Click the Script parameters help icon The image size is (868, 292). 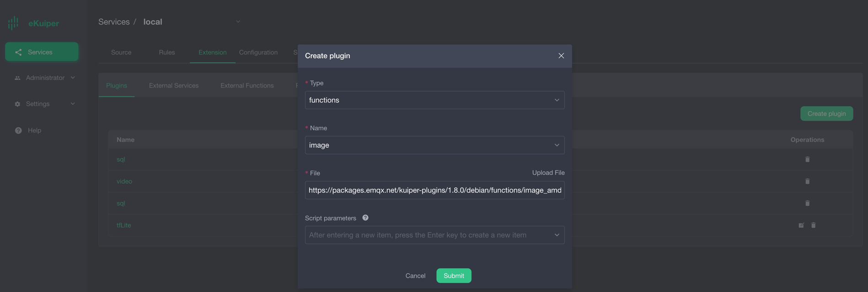(x=365, y=218)
